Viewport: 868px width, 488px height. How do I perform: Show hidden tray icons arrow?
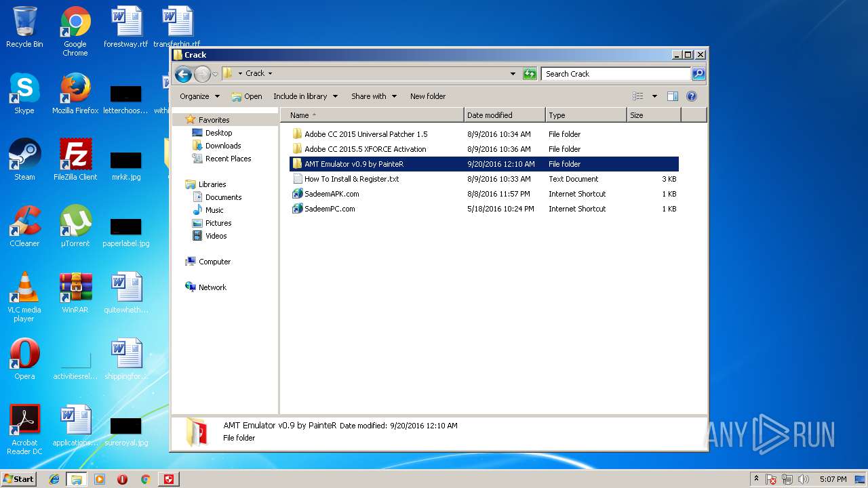(x=756, y=479)
